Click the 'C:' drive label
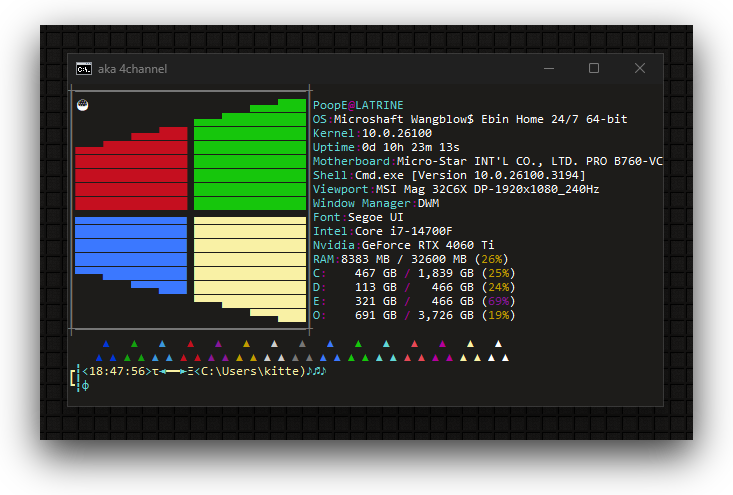The width and height of the screenshot is (733, 495). (x=319, y=273)
